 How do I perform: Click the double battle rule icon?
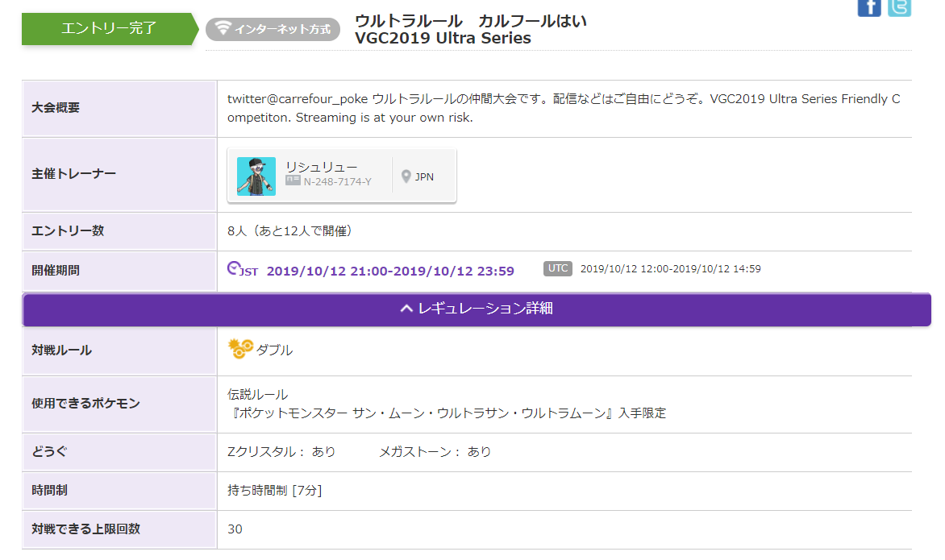239,349
